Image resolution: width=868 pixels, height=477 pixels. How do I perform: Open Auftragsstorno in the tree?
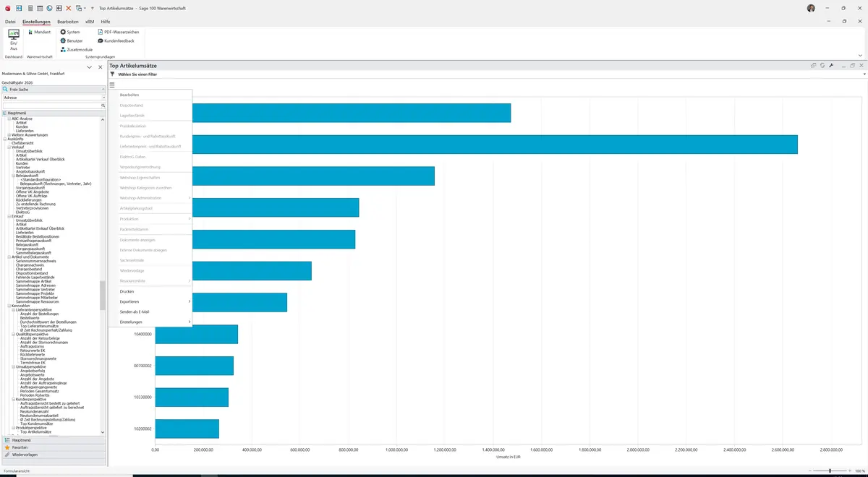point(33,346)
